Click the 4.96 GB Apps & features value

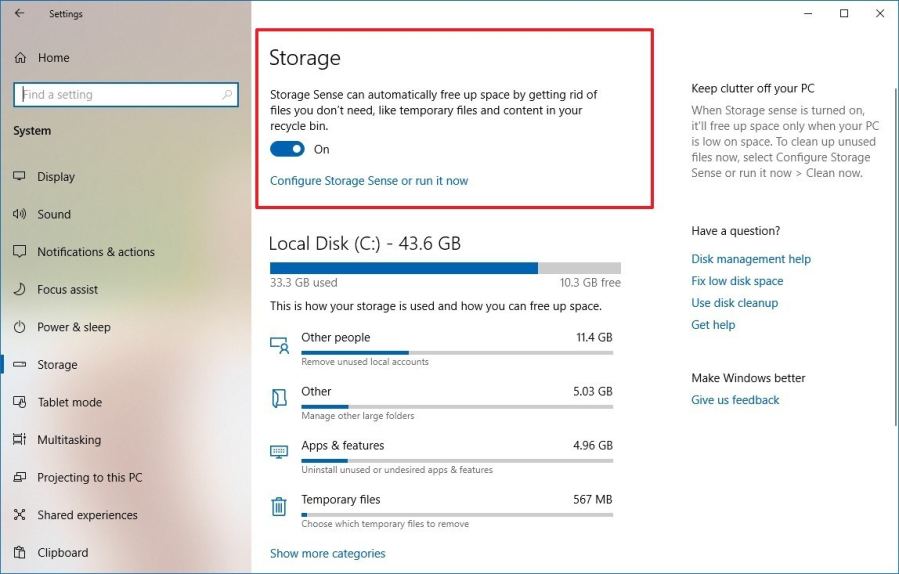(x=593, y=445)
